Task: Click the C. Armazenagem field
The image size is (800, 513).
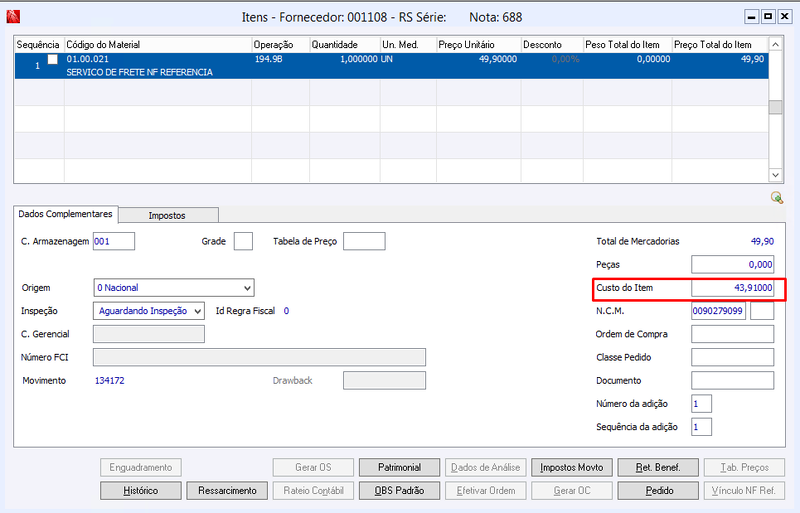Action: coord(114,241)
